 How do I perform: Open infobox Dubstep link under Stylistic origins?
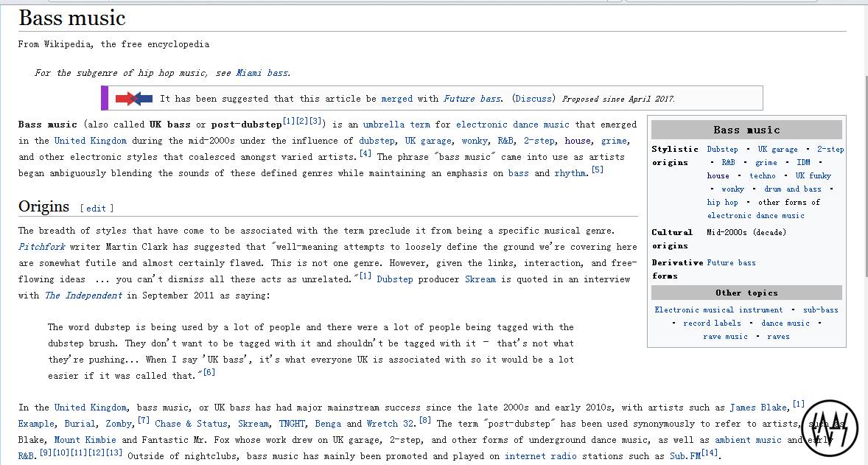722,150
